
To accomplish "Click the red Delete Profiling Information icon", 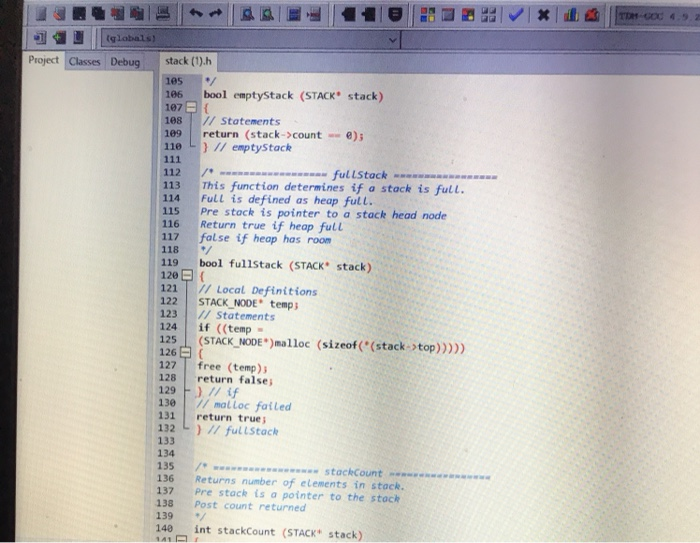I will tap(592, 16).
